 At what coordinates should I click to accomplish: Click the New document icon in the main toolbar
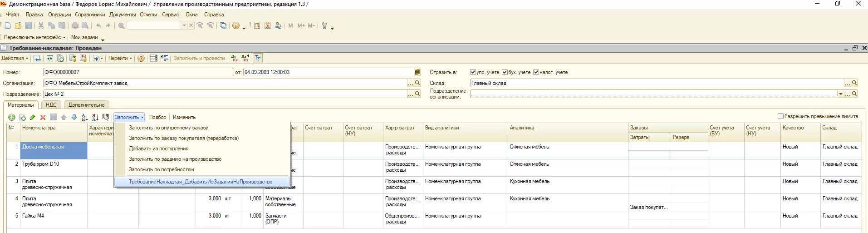[x=8, y=26]
